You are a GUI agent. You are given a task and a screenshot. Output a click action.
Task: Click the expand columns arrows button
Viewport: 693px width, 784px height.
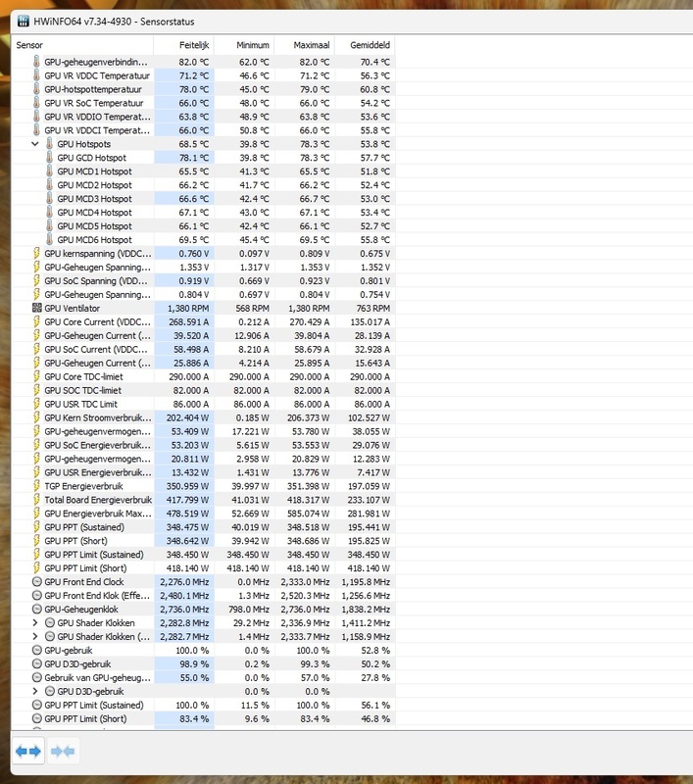pyautogui.click(x=28, y=751)
